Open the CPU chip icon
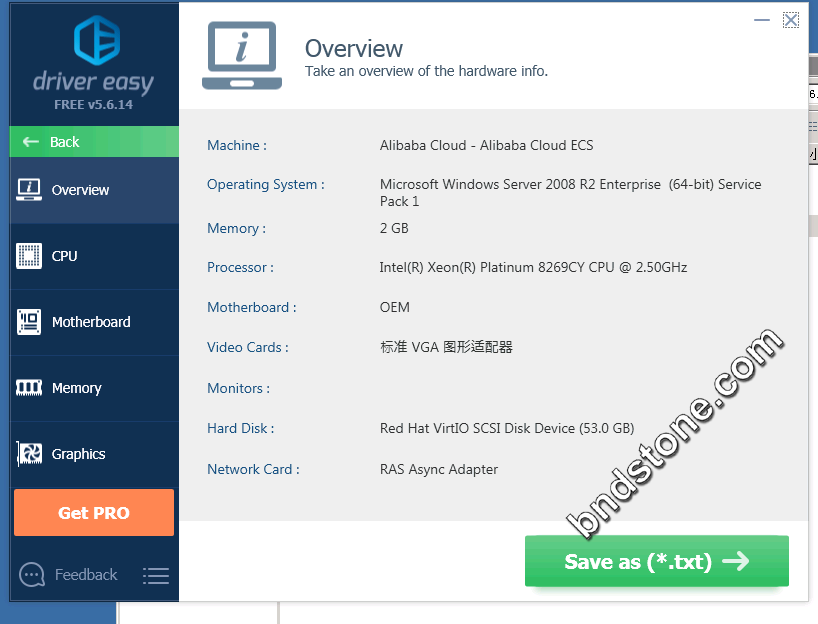 point(29,256)
